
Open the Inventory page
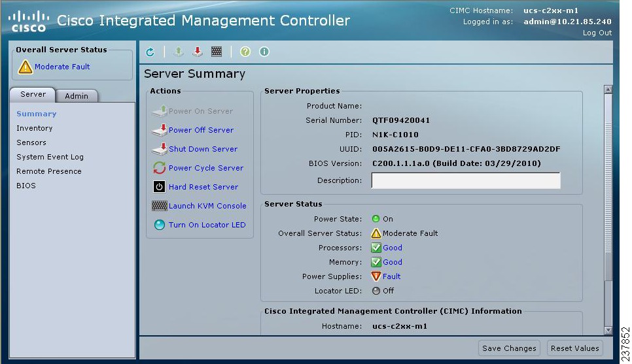34,128
